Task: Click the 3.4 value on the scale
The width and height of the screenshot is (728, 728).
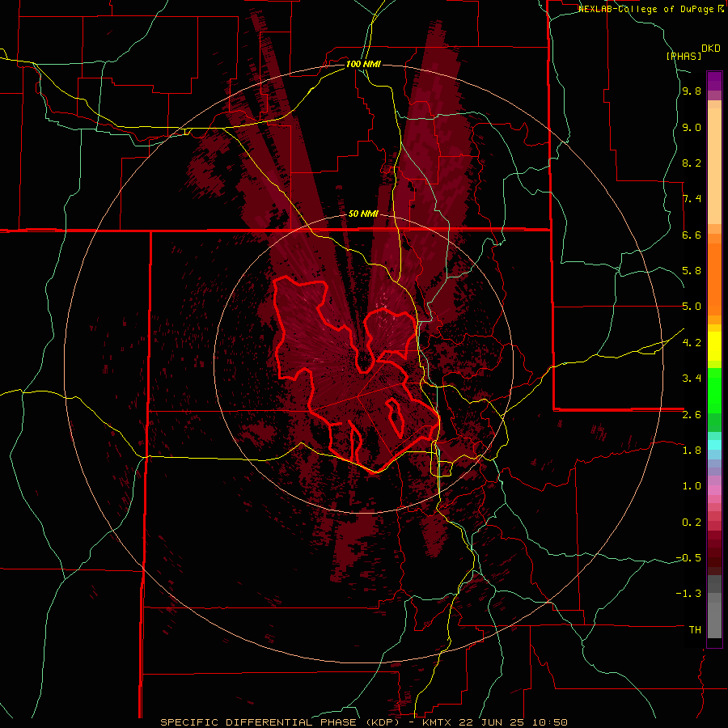Action: pyautogui.click(x=692, y=379)
